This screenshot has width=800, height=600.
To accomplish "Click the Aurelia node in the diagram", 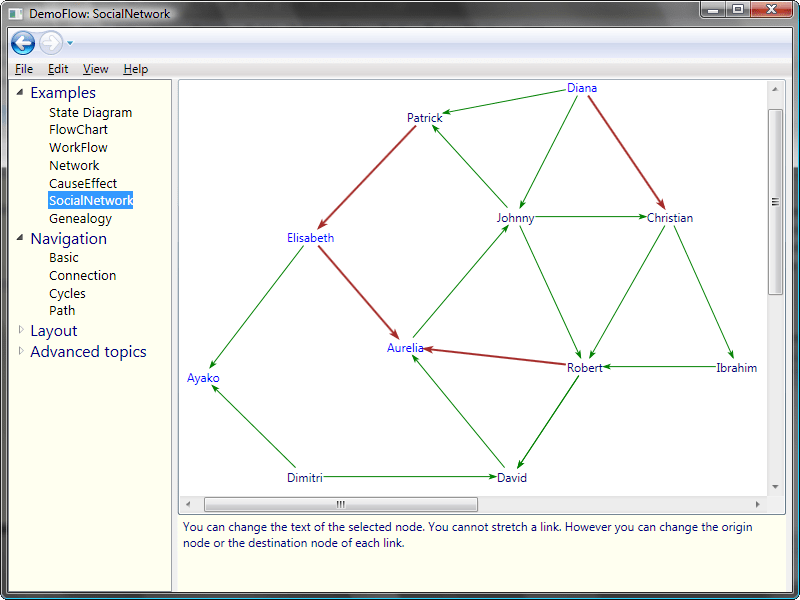I will click(406, 348).
